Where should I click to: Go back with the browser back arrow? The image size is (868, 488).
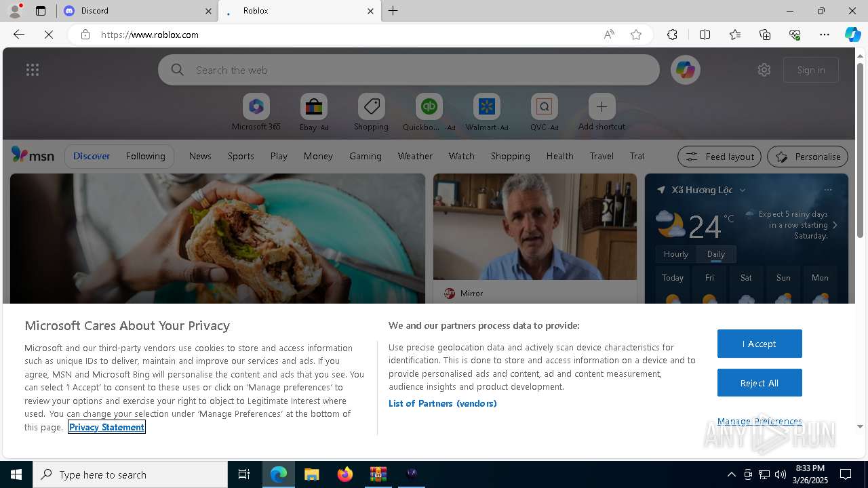[19, 35]
